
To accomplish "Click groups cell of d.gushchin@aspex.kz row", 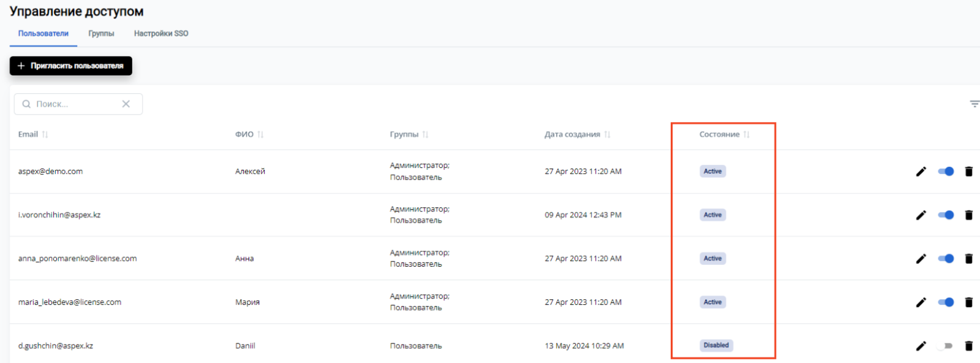I will click(x=416, y=346).
